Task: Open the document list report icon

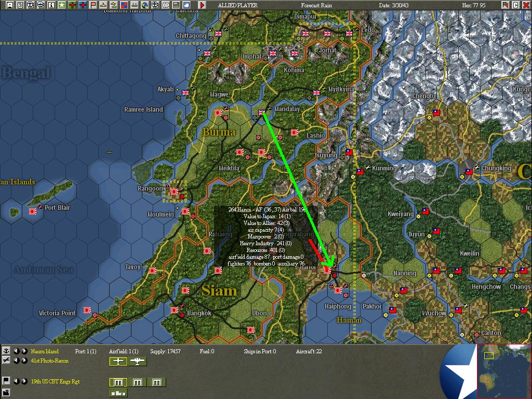Action: (x=20, y=5)
